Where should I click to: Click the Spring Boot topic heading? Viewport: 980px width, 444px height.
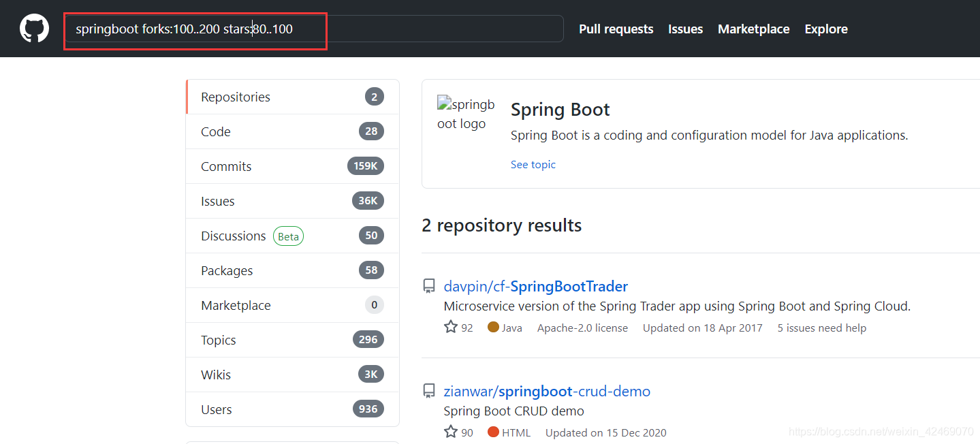point(560,110)
